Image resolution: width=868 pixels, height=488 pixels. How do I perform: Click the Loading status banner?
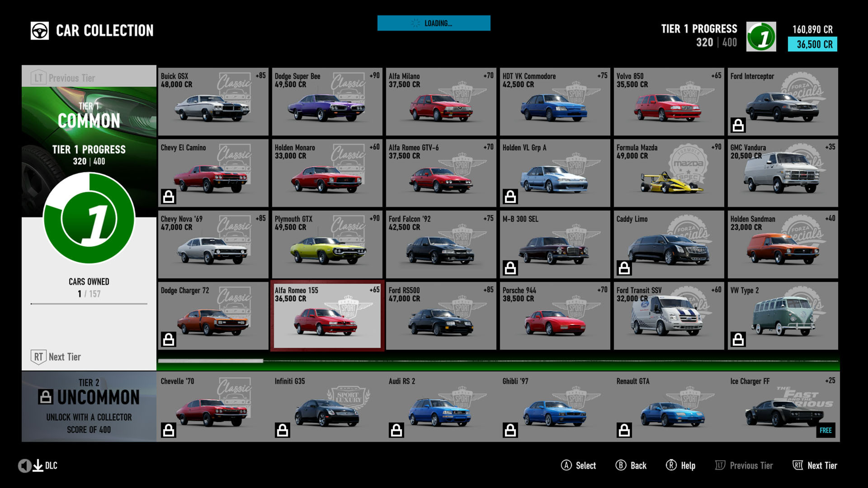click(434, 23)
